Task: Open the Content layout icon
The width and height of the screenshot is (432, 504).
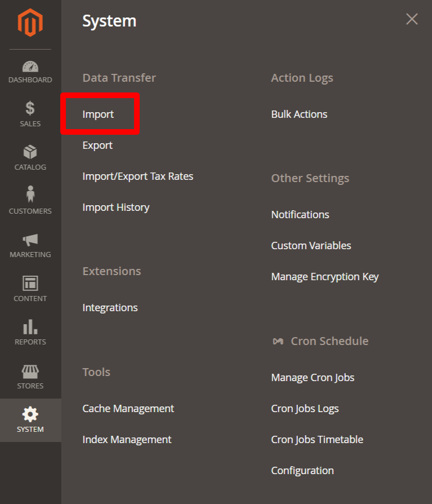Action: pyautogui.click(x=30, y=283)
